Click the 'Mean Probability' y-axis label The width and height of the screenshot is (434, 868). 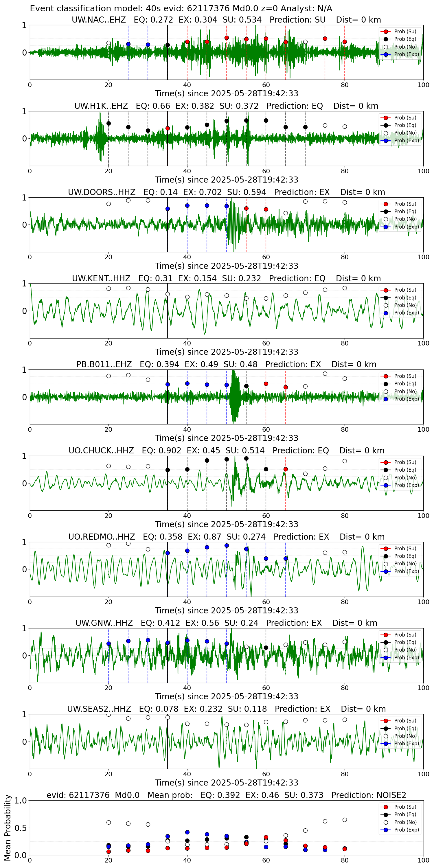tap(8, 827)
